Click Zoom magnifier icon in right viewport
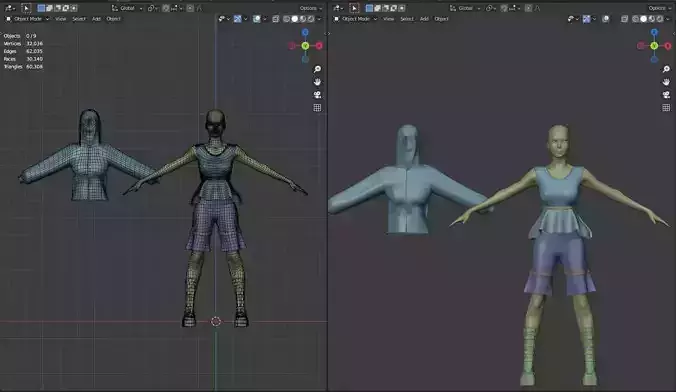676x392 pixels. (x=666, y=69)
